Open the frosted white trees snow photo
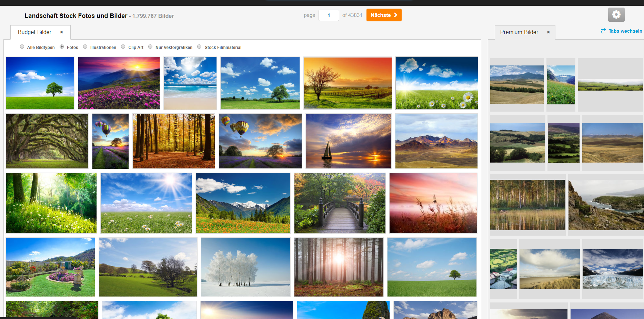 coord(246,267)
